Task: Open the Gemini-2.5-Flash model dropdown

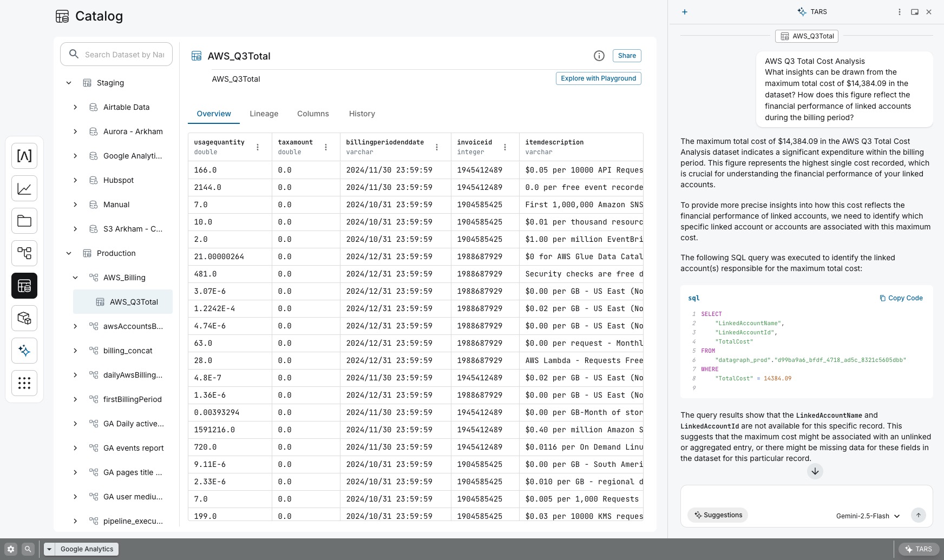Action: [868, 516]
